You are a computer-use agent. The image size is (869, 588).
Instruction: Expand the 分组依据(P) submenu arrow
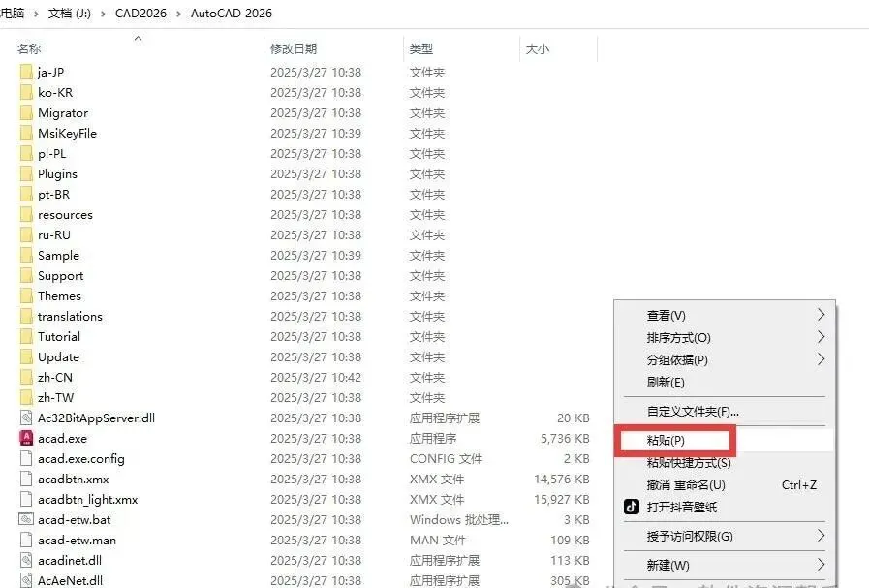[x=822, y=359]
